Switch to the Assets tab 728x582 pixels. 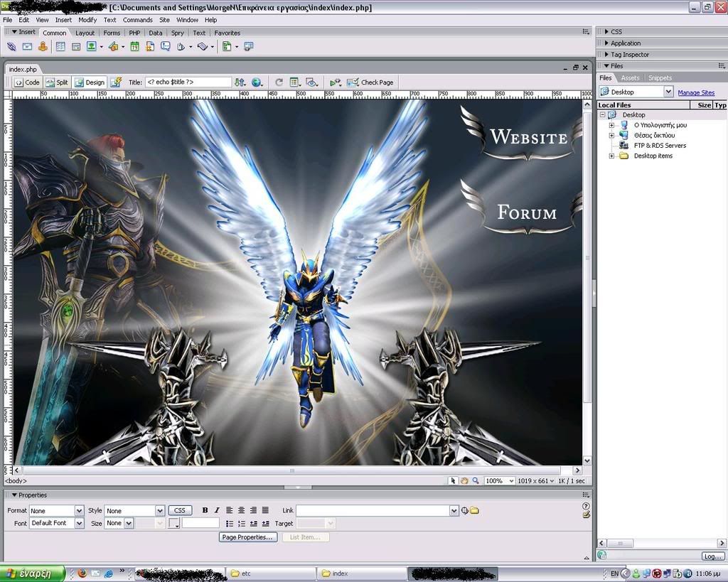(x=630, y=78)
